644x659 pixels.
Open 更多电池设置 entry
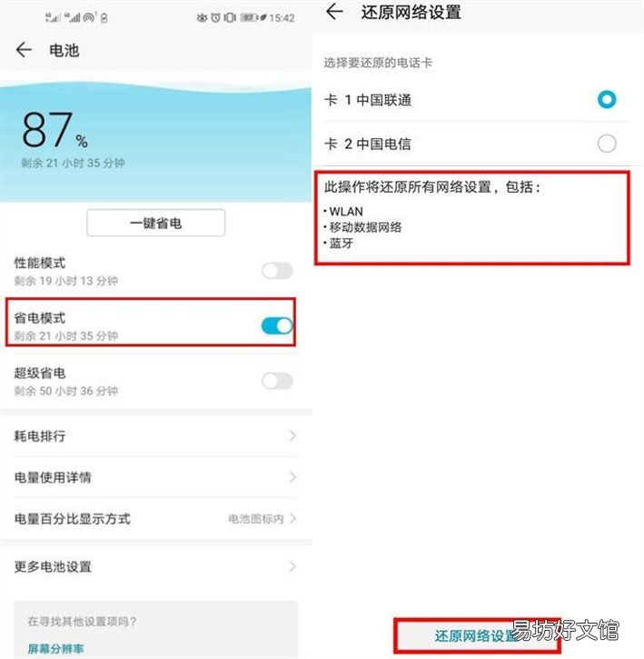[156, 566]
